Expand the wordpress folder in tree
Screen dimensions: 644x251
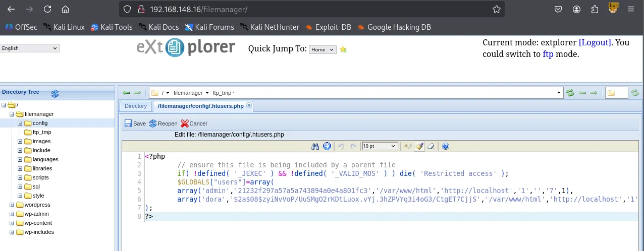[12, 205]
